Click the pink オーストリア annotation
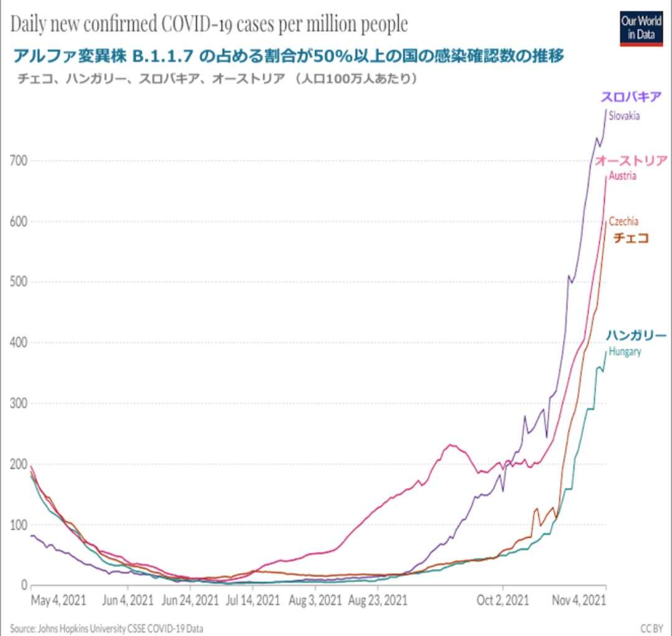Image resolution: width=672 pixels, height=636 pixels. coord(631,161)
